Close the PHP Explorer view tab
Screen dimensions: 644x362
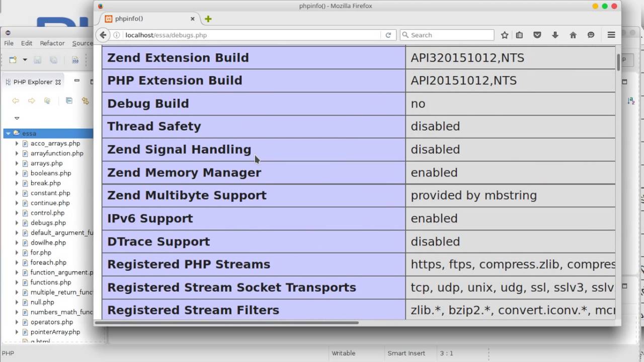tap(58, 82)
